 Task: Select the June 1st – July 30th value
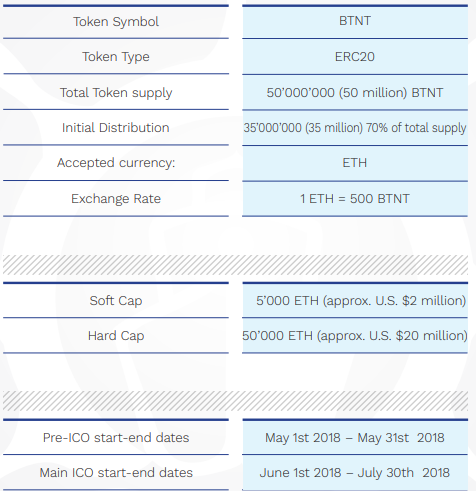click(x=355, y=473)
